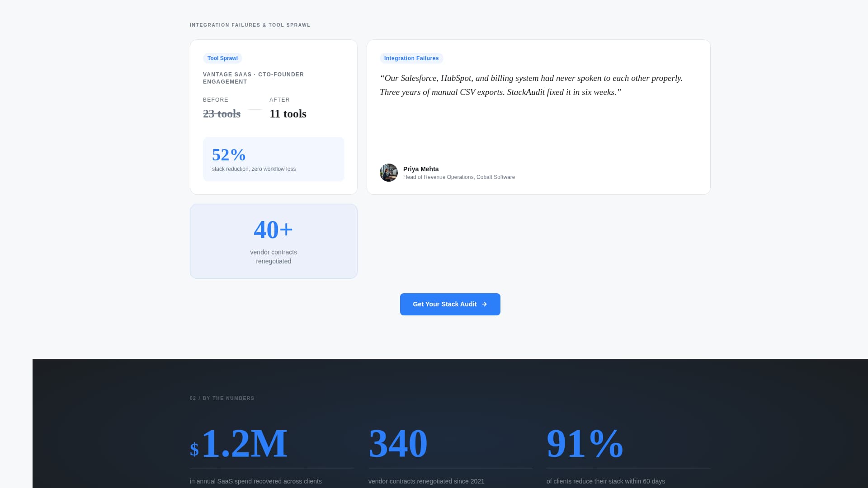This screenshot has width=868, height=488.
Task: Click the 91% stack reduction statistic
Action: tap(585, 443)
